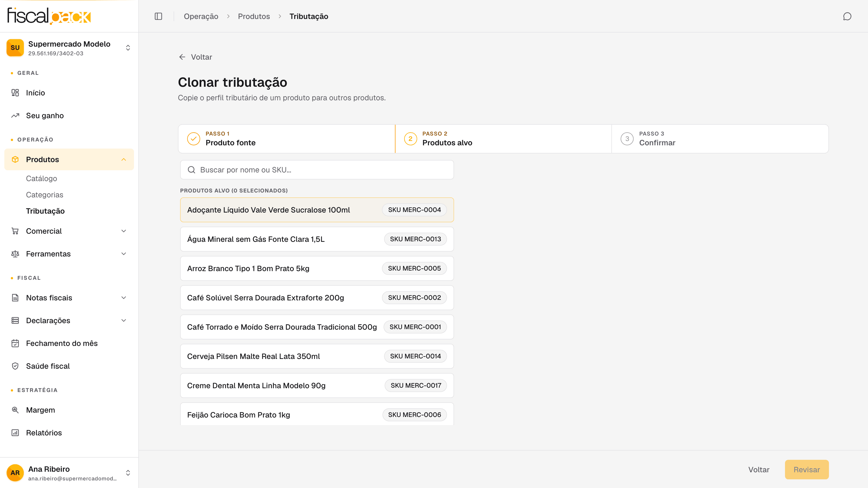Viewport: 868px width, 488px height.
Task: Open Seu ganho page
Action: 69,115
